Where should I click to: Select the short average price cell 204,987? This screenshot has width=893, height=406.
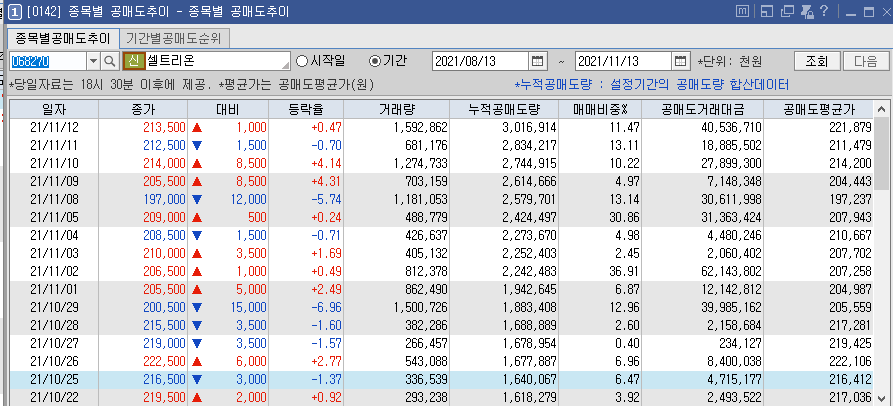click(819, 289)
